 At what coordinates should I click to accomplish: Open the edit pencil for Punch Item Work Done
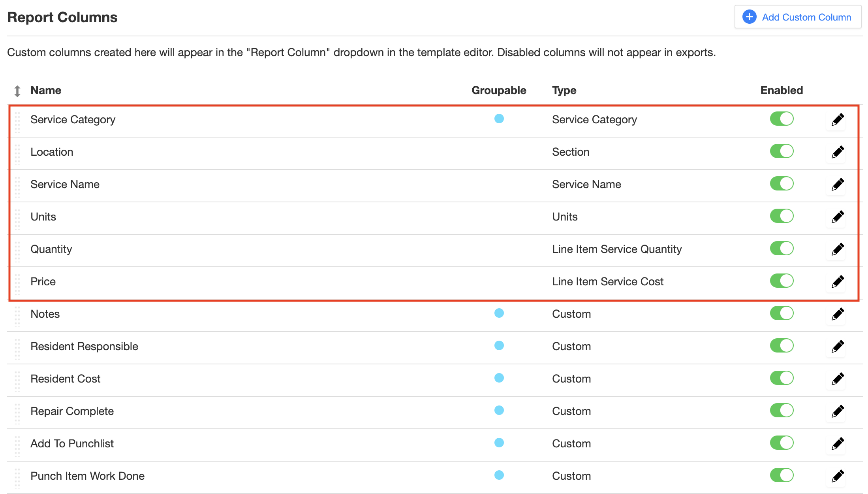[837, 476]
